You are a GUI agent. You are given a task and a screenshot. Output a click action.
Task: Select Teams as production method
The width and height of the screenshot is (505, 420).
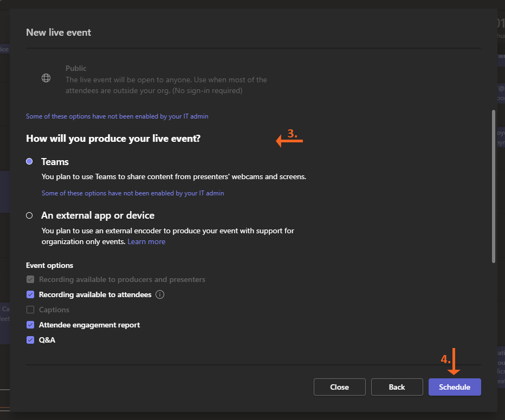tap(29, 162)
